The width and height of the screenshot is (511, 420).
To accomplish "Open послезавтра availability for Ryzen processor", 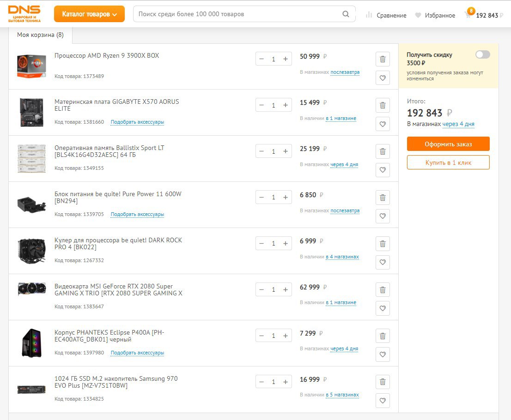I will [x=345, y=72].
